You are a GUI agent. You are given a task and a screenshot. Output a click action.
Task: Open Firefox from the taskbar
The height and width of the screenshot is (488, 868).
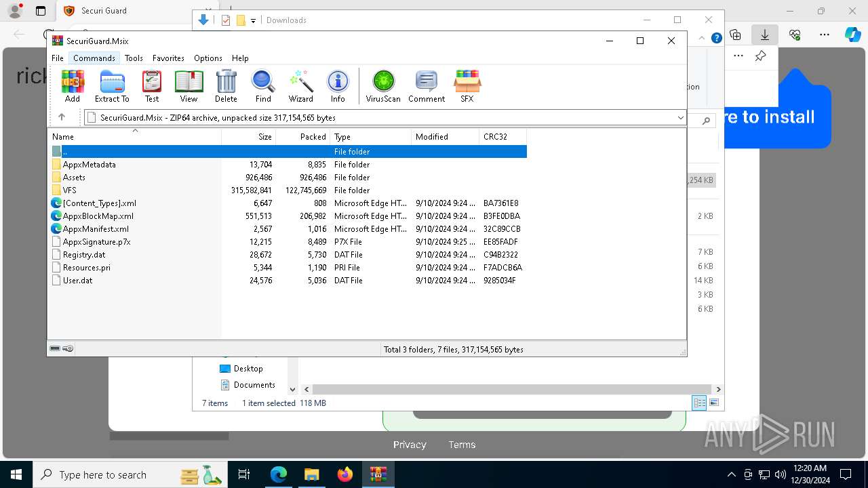pyautogui.click(x=345, y=474)
